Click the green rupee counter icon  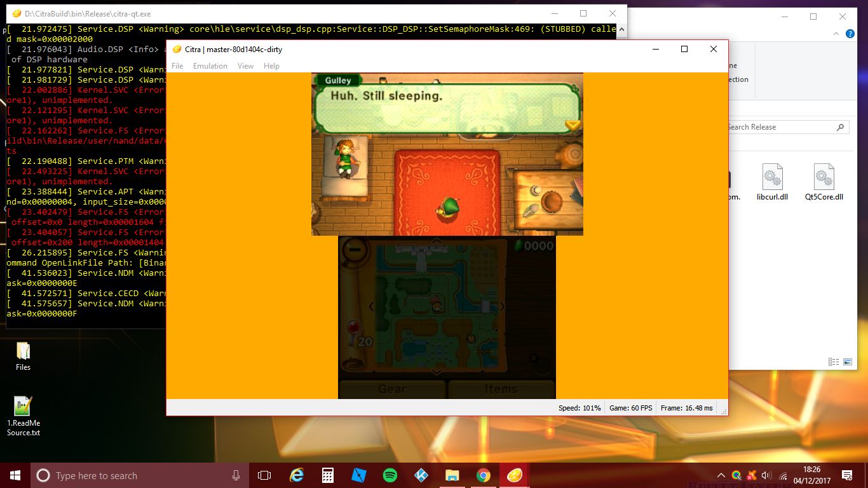[518, 245]
